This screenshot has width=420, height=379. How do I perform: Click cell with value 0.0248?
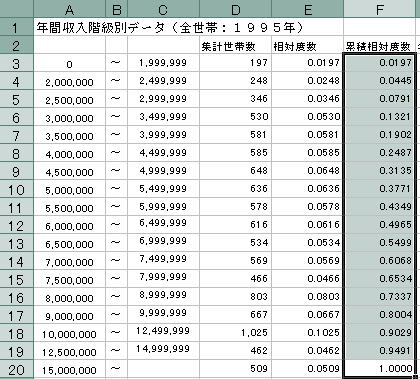point(307,81)
